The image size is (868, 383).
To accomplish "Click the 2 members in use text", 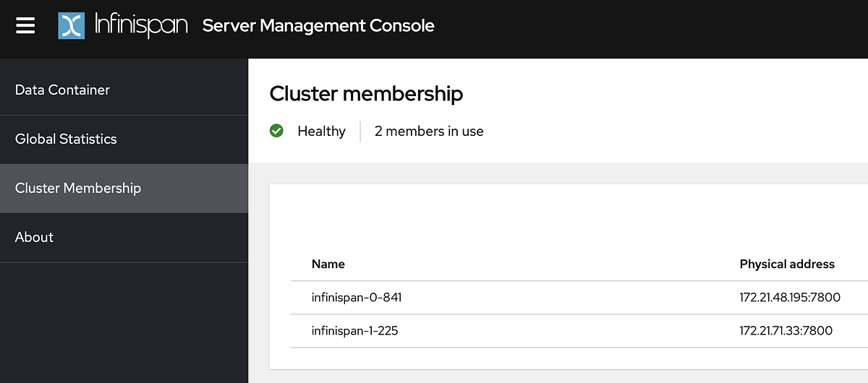I will coord(429,131).
